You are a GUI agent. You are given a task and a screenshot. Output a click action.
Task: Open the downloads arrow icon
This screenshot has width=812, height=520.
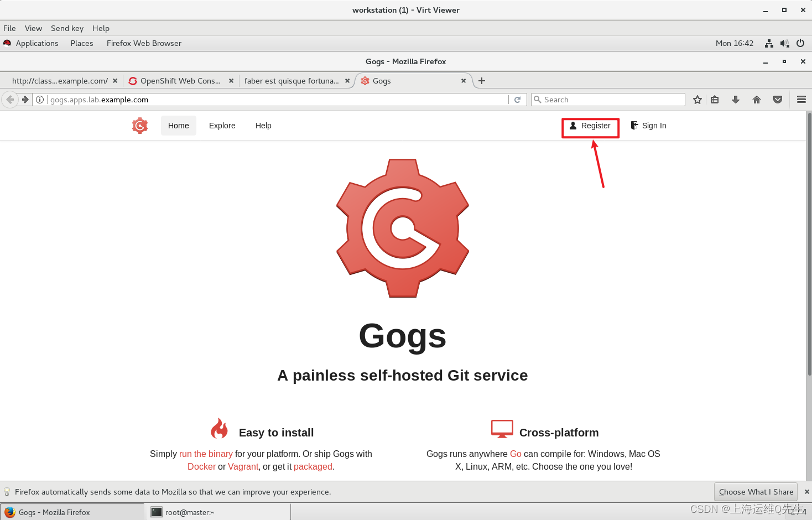point(736,100)
